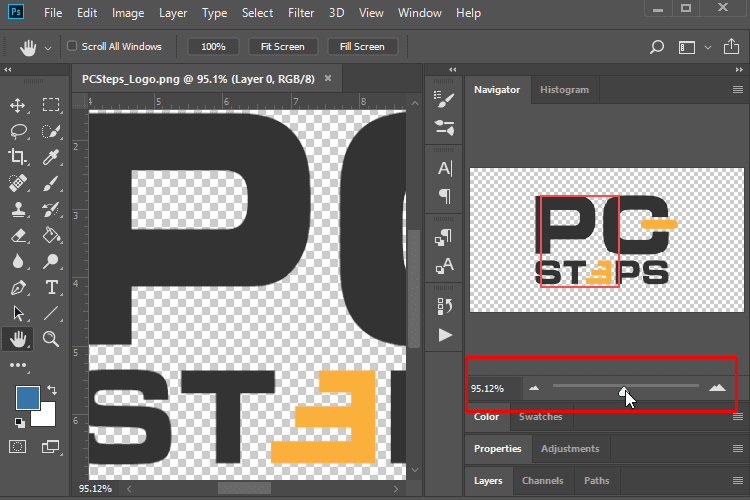Open the Character panel icon
750x500 pixels.
point(444,168)
